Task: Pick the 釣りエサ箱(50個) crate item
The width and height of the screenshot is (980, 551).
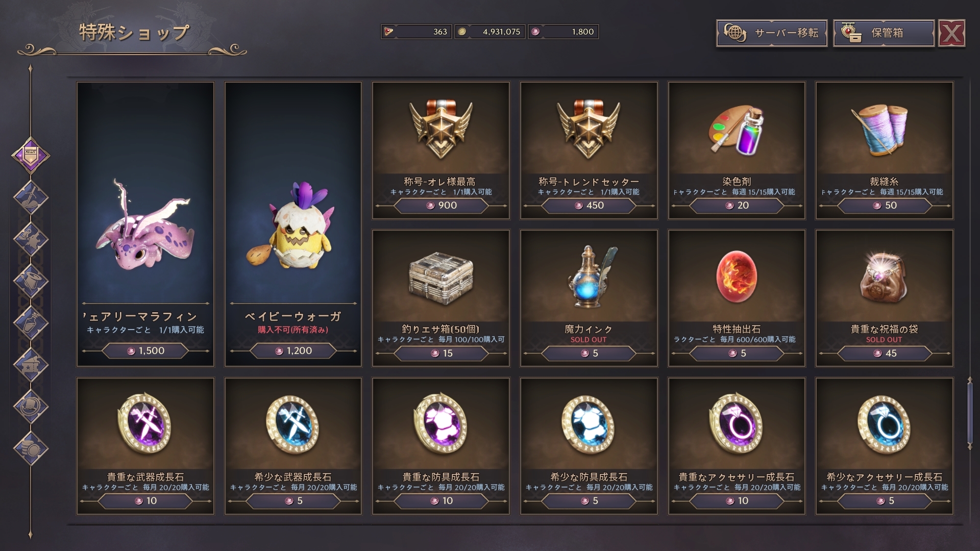Action: (x=441, y=298)
